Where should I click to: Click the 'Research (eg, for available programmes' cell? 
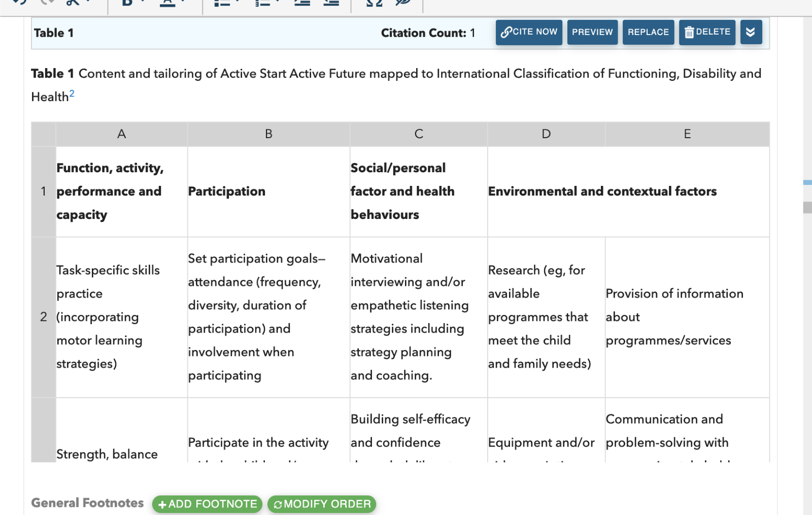click(546, 317)
